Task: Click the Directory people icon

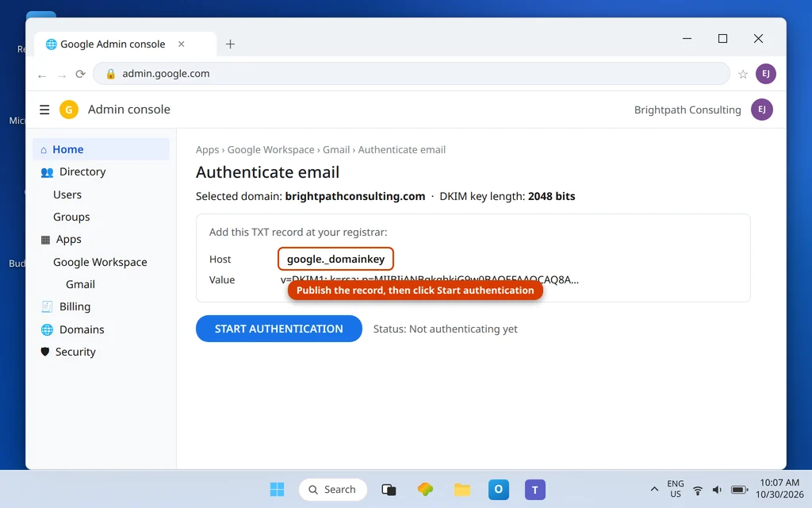Action: click(x=47, y=172)
